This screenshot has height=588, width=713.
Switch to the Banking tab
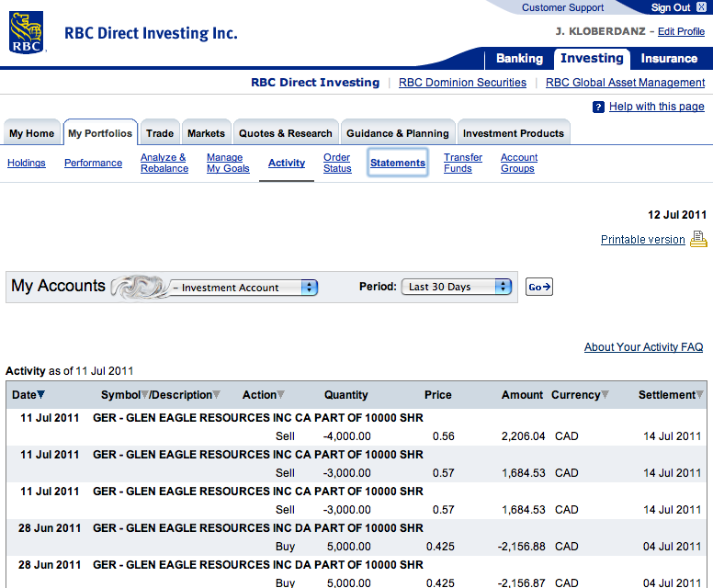[x=520, y=59]
